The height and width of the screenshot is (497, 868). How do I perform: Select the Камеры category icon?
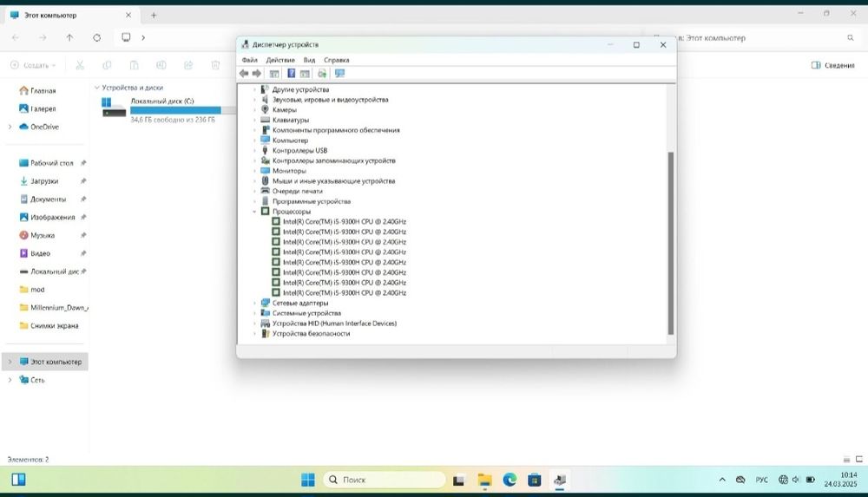(265, 109)
